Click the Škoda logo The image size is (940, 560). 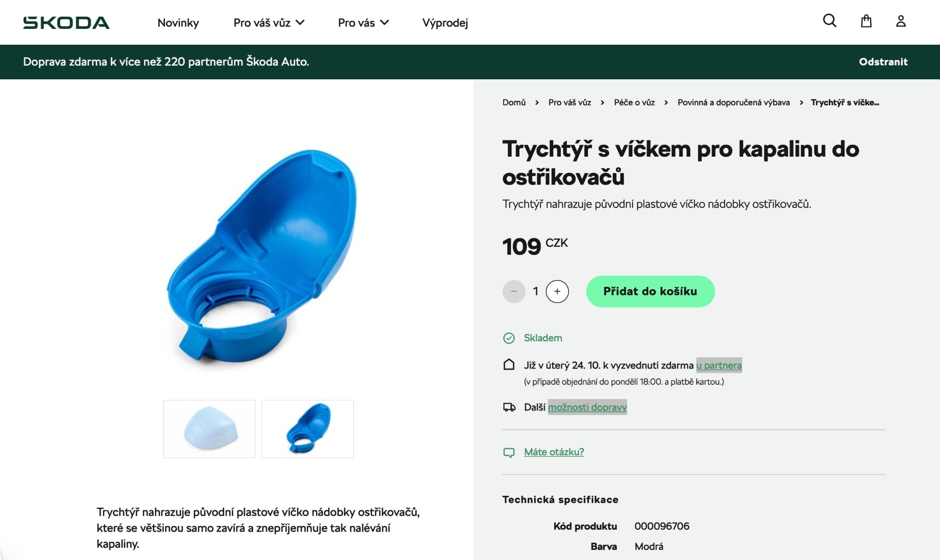tap(66, 23)
